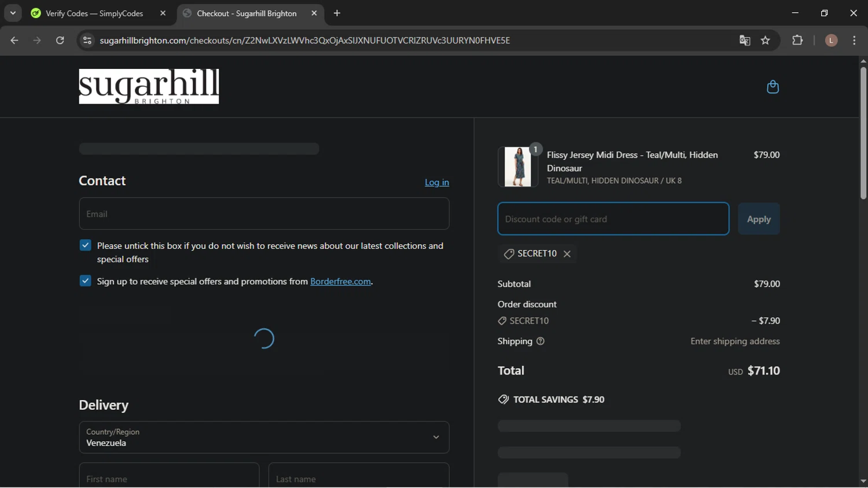Click the Total amount $71.10
The width and height of the screenshot is (868, 488).
(x=764, y=370)
